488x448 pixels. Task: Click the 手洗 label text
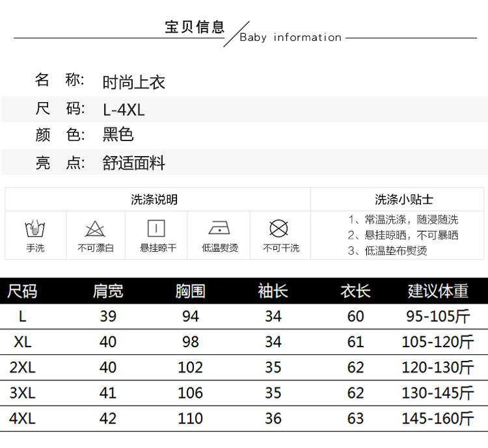35,248
